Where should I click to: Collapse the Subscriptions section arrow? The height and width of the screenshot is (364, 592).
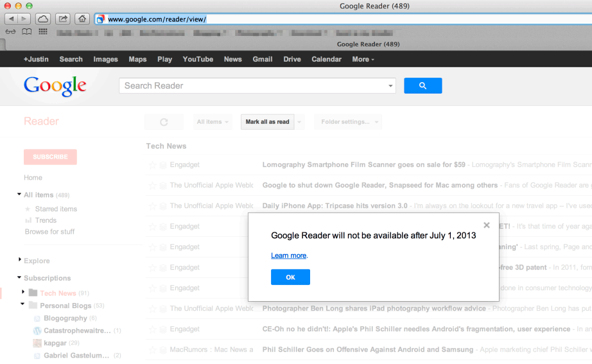click(19, 277)
